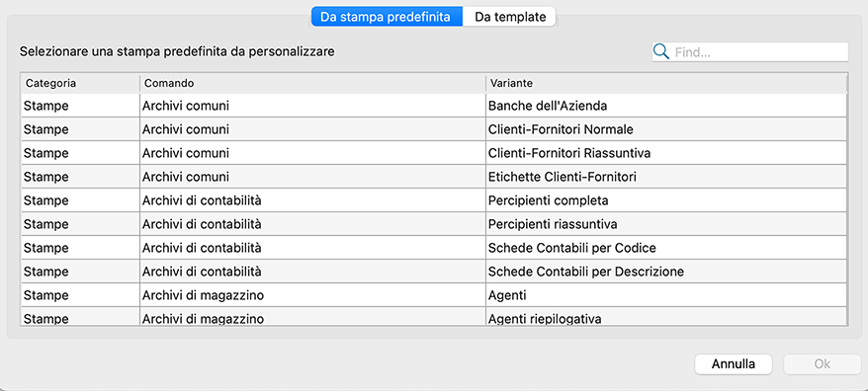
Task: Select the Da stampa predefinita tab
Action: tap(387, 17)
